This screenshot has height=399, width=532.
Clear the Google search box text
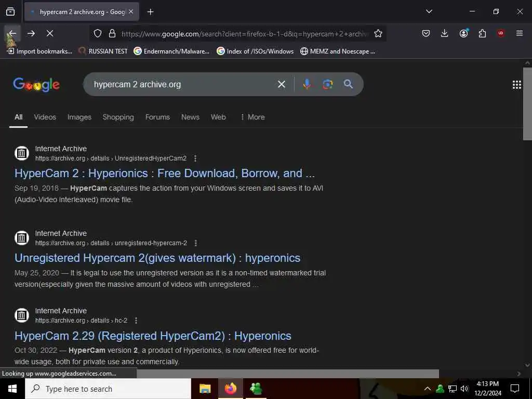(x=281, y=84)
